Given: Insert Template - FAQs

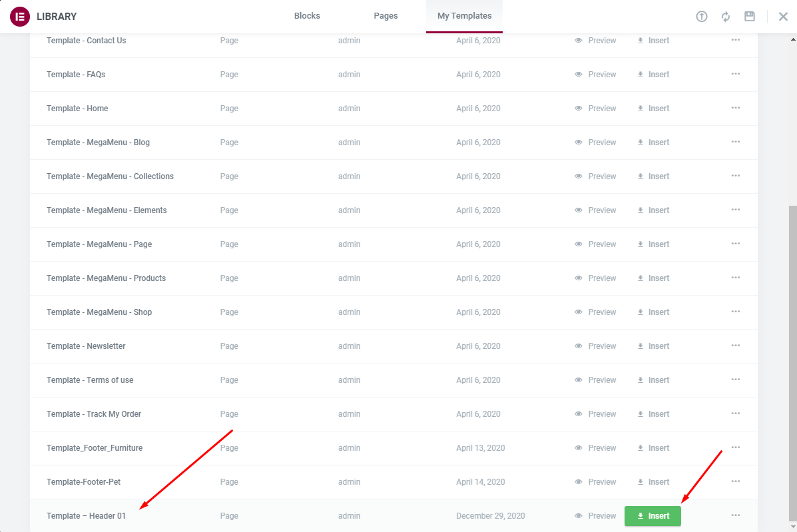Looking at the screenshot, I should tap(653, 74).
